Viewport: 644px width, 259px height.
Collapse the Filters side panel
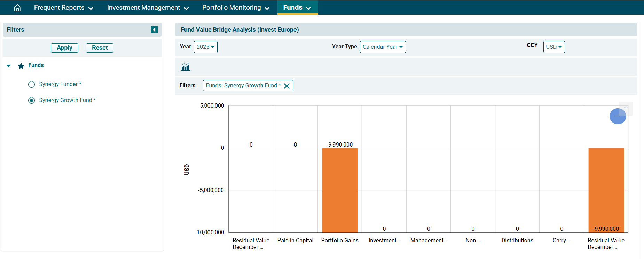point(154,30)
